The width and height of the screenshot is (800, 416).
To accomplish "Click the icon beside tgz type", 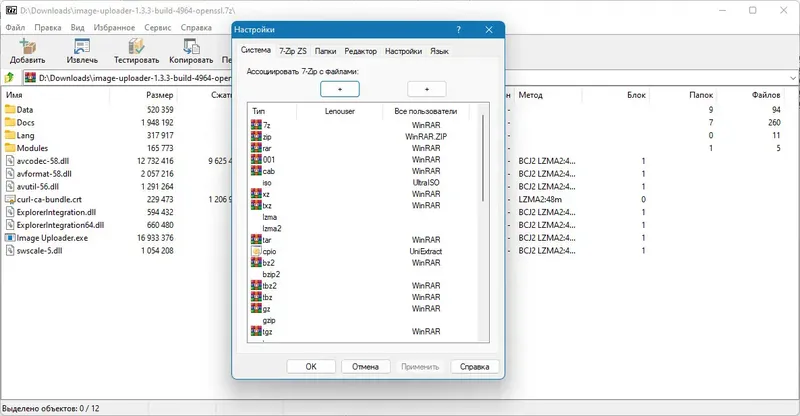I will (x=256, y=331).
